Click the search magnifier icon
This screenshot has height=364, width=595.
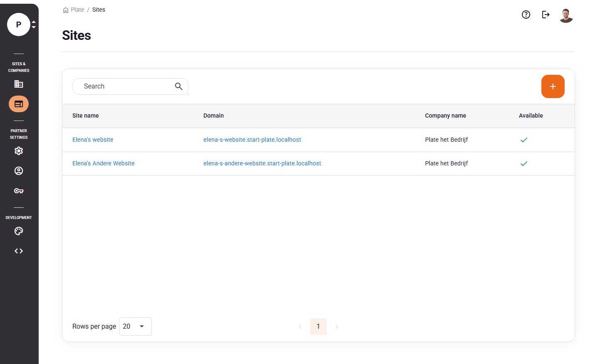click(x=179, y=86)
